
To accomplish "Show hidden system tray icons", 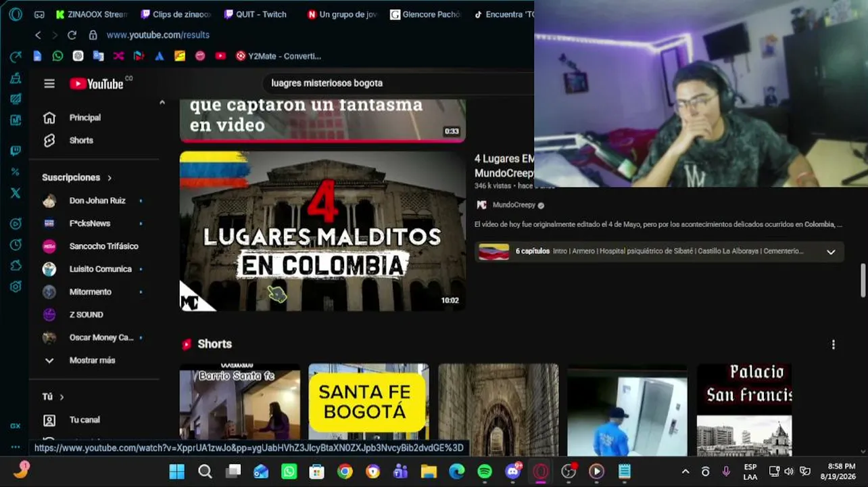I will pyautogui.click(x=685, y=471).
